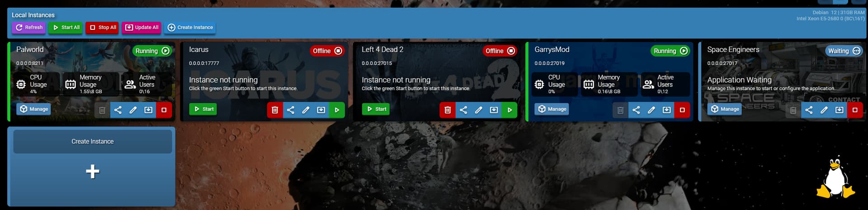This screenshot has height=210, width=868.
Task: Click trash icon on GarrysMod card
Action: tap(620, 110)
